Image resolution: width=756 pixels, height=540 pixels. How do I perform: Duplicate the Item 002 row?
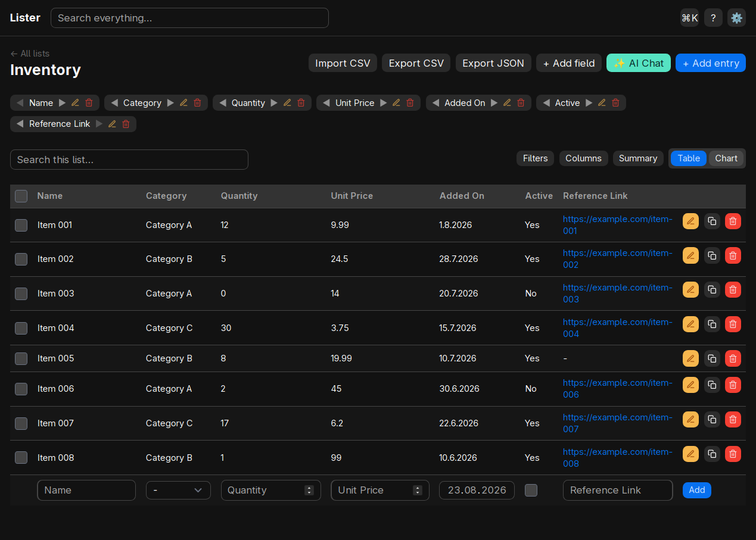click(x=712, y=255)
